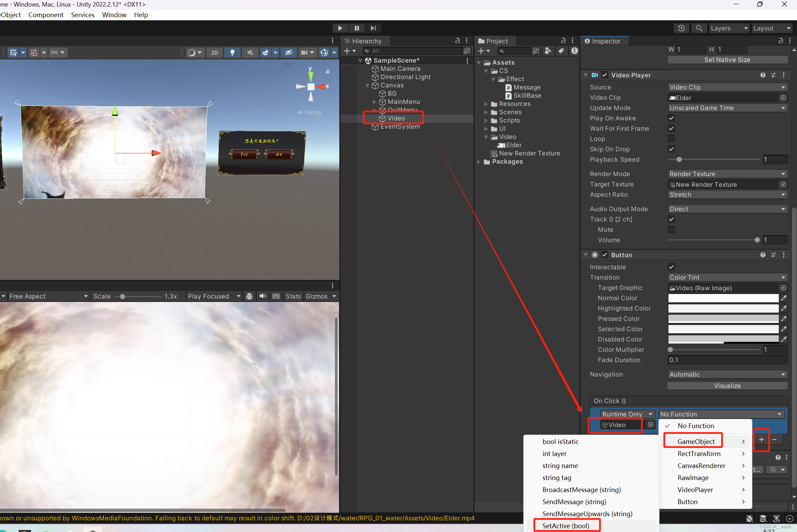The width and height of the screenshot is (797, 532).
Task: Open the Component menu
Action: tap(46, 15)
